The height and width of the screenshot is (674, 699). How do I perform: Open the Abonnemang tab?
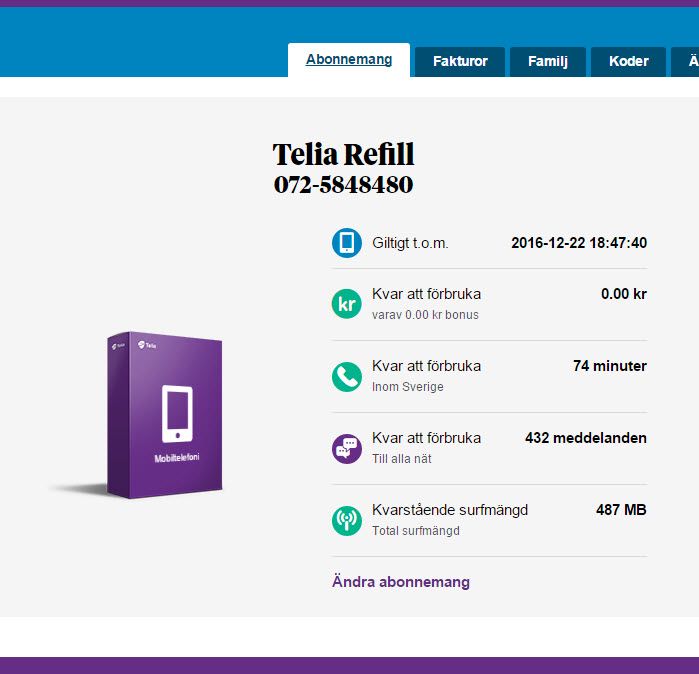pyautogui.click(x=349, y=60)
